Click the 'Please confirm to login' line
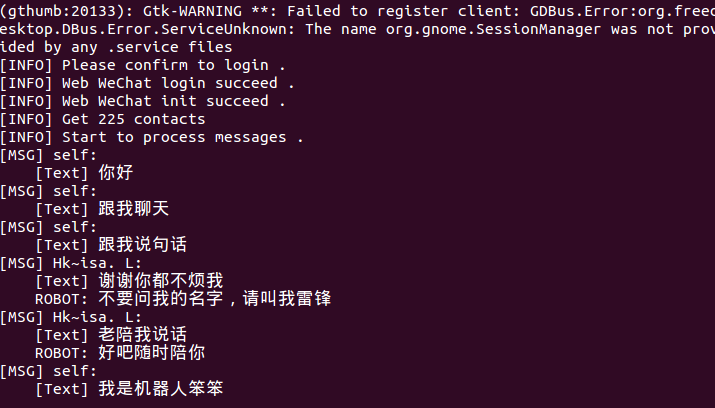The image size is (715, 408). point(142,65)
